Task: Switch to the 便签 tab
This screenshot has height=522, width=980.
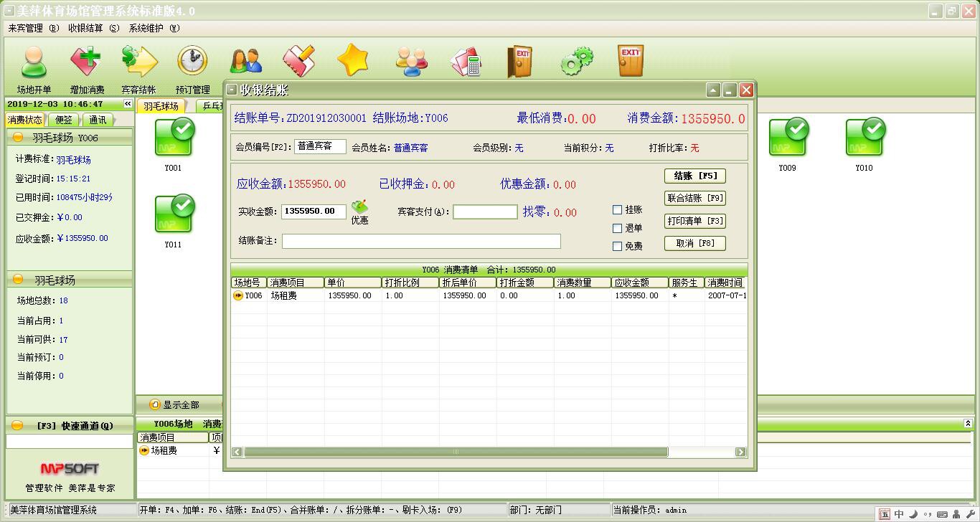Action: click(x=64, y=120)
